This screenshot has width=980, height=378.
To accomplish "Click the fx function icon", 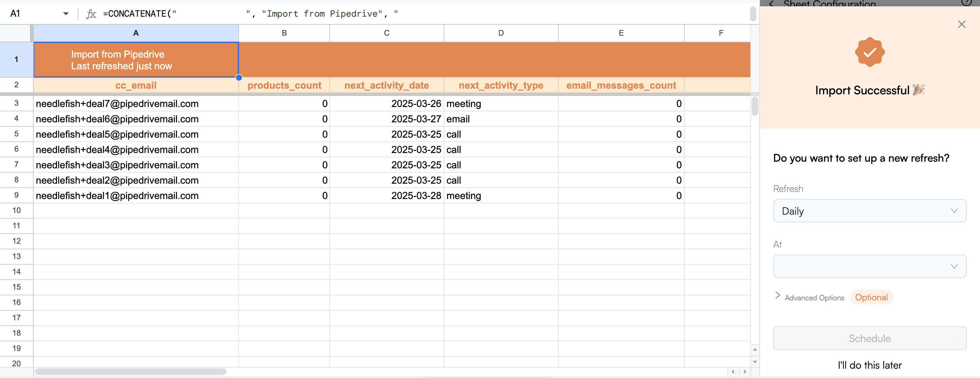I will (x=91, y=14).
